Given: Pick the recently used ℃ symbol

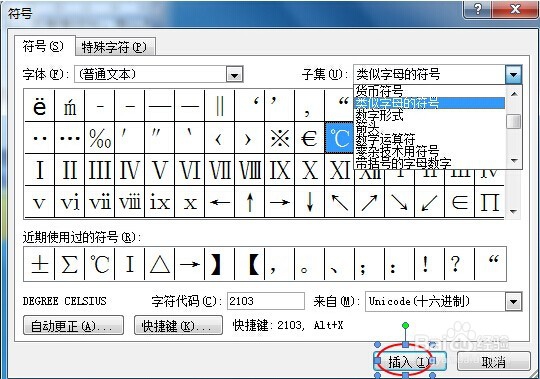Looking at the screenshot, I should click(100, 264).
